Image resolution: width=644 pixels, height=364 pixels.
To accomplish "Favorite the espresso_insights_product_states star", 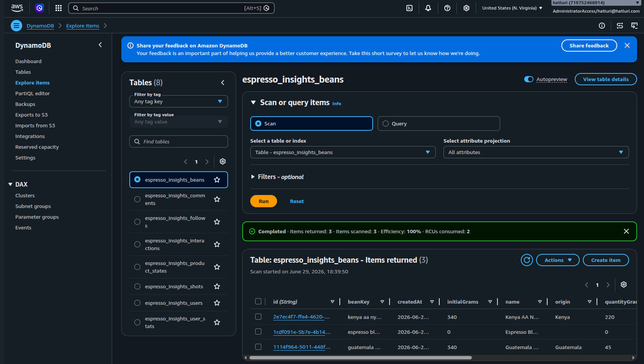I will [217, 267].
